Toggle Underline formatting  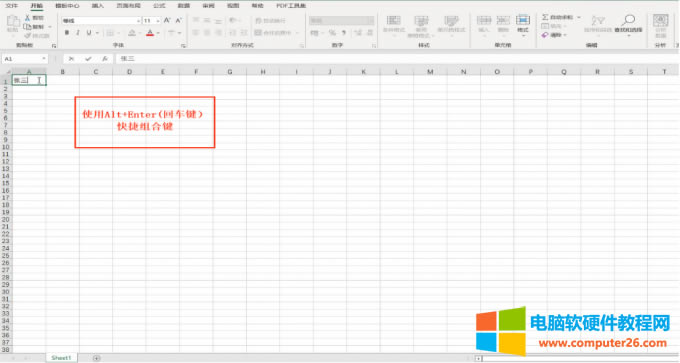[89, 33]
